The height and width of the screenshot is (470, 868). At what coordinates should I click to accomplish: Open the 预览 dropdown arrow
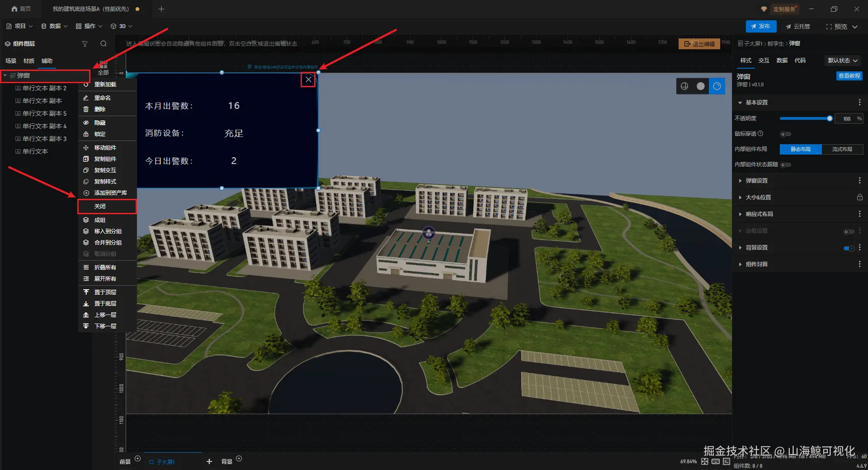tap(855, 27)
